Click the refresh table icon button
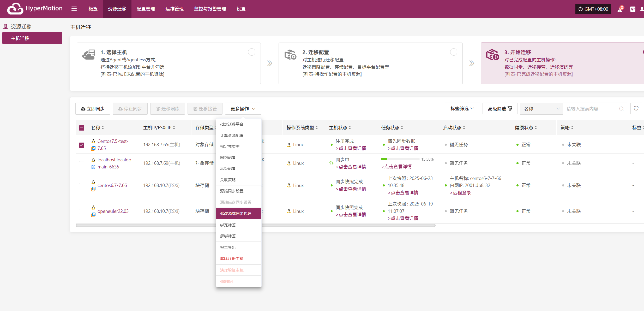The width and height of the screenshot is (644, 311). pos(636,108)
